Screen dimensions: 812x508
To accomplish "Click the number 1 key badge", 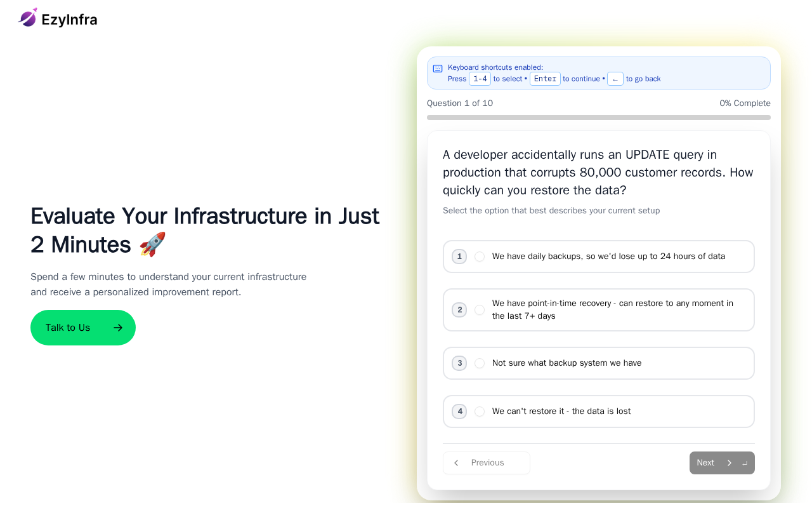I will [459, 257].
